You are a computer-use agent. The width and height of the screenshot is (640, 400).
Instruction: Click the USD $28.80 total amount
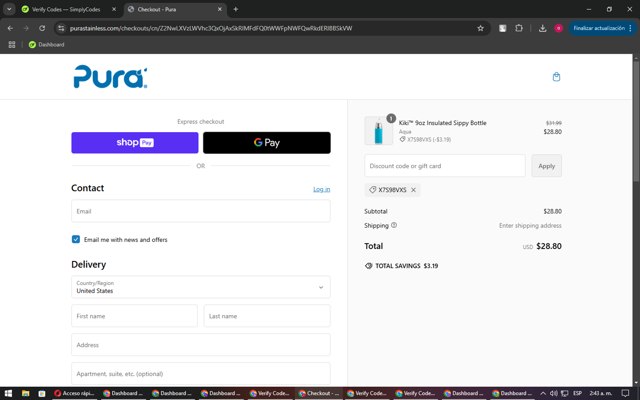(542, 246)
